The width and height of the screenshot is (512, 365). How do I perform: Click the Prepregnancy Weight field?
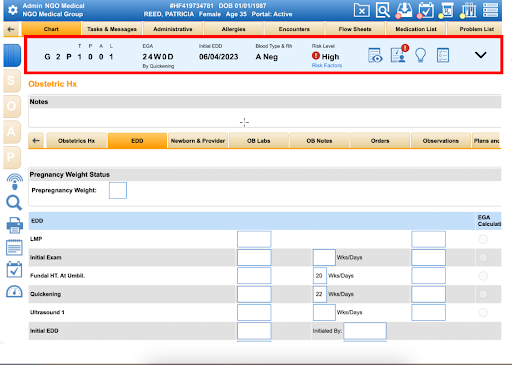coord(118,190)
